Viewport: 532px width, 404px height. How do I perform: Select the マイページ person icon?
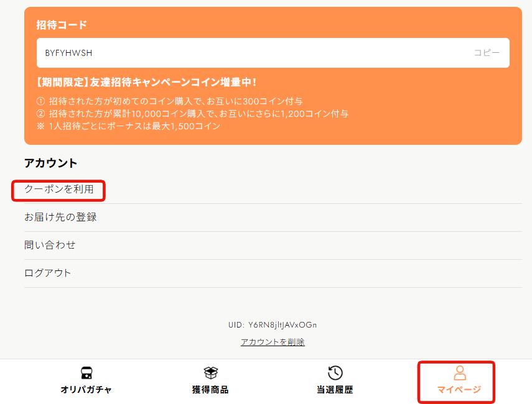(460, 372)
